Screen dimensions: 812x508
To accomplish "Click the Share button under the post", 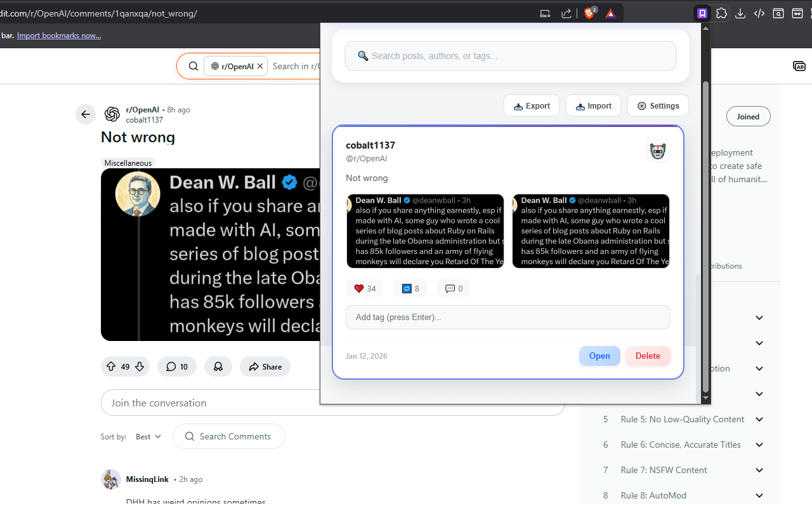I will [265, 366].
